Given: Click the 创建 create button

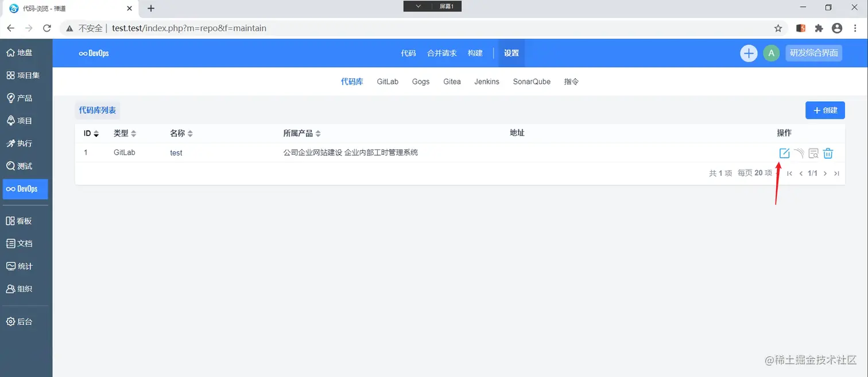Looking at the screenshot, I should (825, 110).
